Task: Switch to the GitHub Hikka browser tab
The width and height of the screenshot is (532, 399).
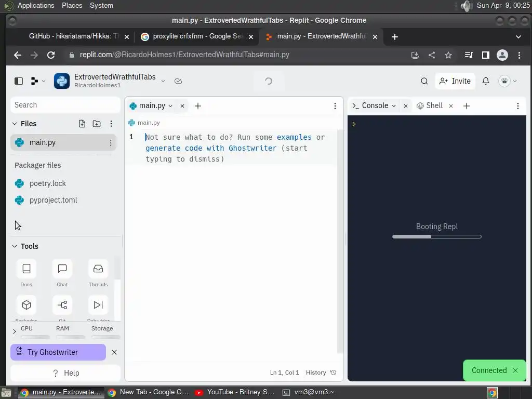Action: click(x=75, y=36)
